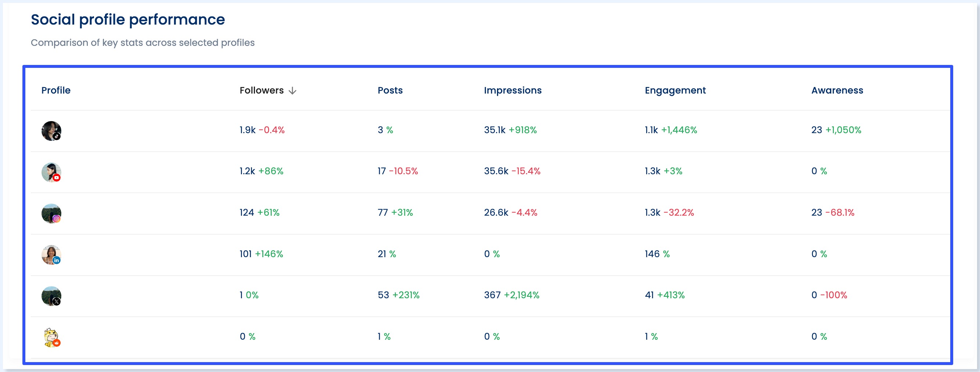980x372 pixels.
Task: Click the Engagement column header
Action: tap(675, 91)
